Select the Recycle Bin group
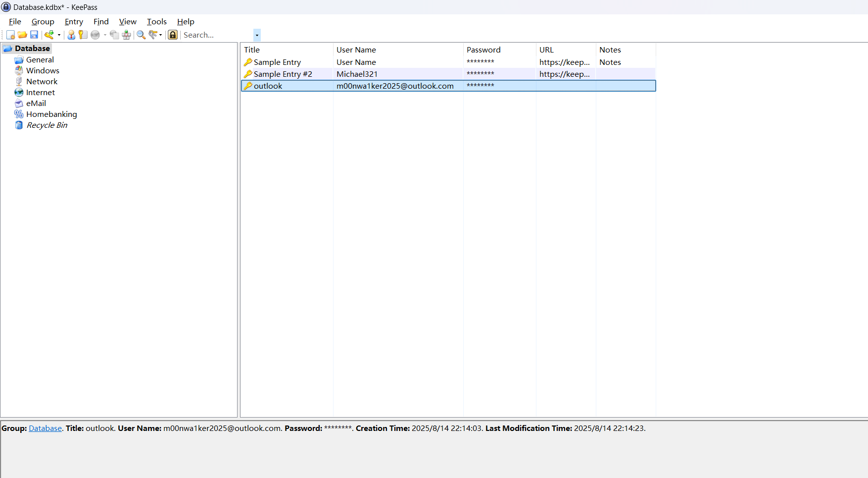 (x=47, y=125)
